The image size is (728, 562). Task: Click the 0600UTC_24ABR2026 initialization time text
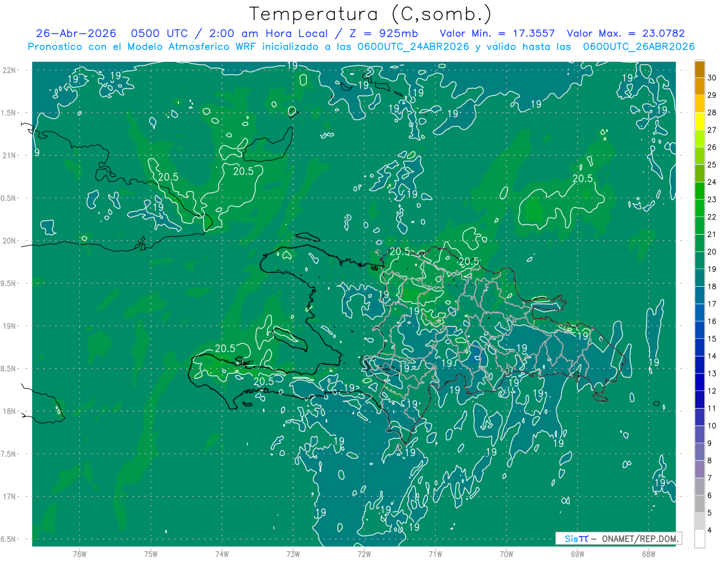[x=414, y=46]
